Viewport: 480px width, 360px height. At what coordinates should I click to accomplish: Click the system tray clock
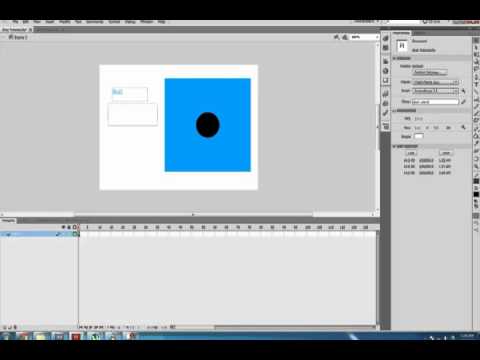tap(467, 336)
